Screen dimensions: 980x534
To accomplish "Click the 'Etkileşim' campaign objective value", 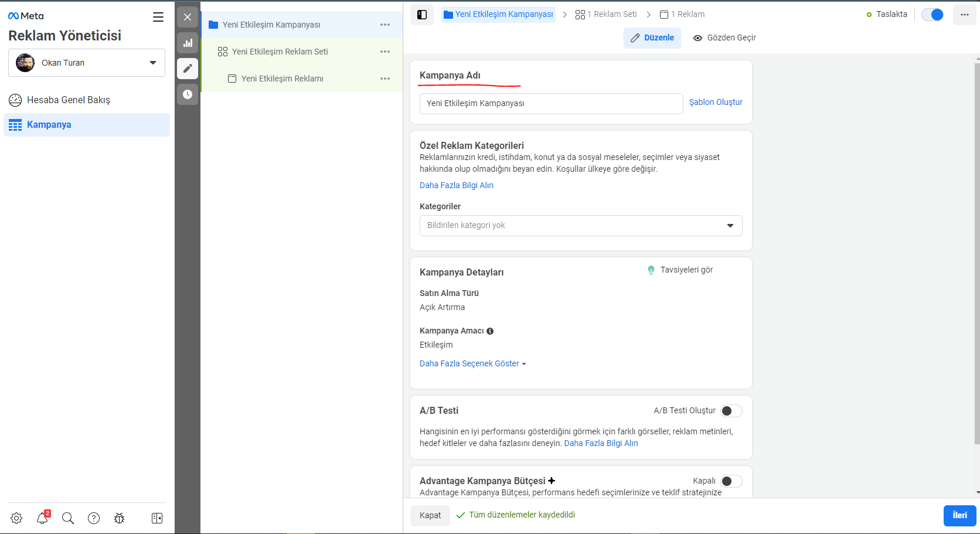I will pos(436,345).
